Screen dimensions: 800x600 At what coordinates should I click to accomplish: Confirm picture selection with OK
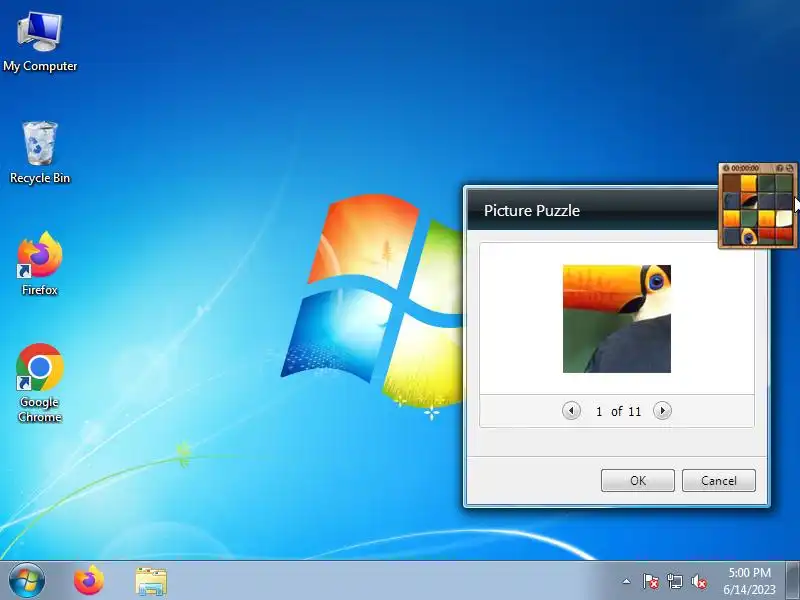(638, 481)
